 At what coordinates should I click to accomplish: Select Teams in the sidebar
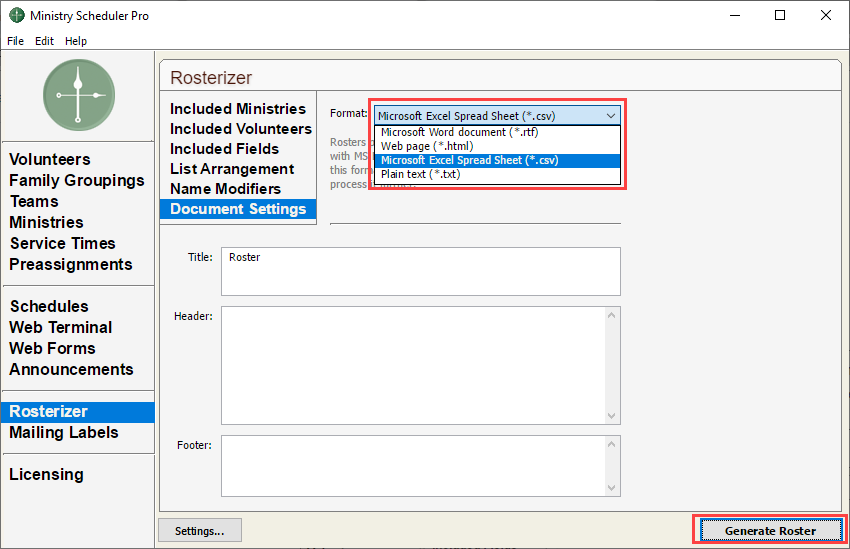(34, 202)
